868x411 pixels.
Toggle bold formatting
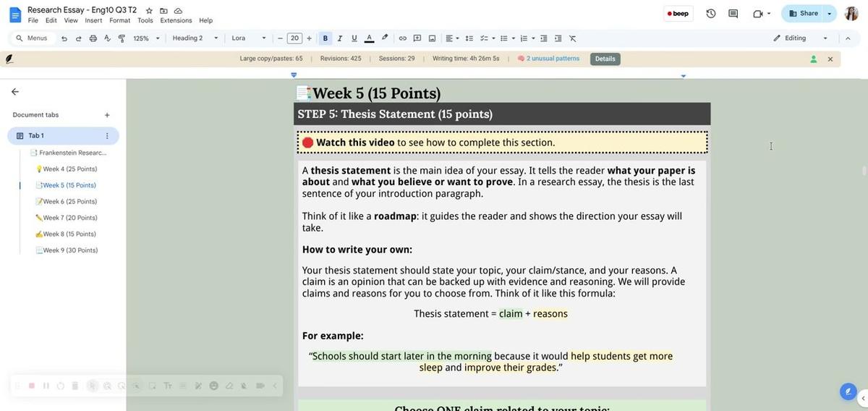pyautogui.click(x=325, y=38)
